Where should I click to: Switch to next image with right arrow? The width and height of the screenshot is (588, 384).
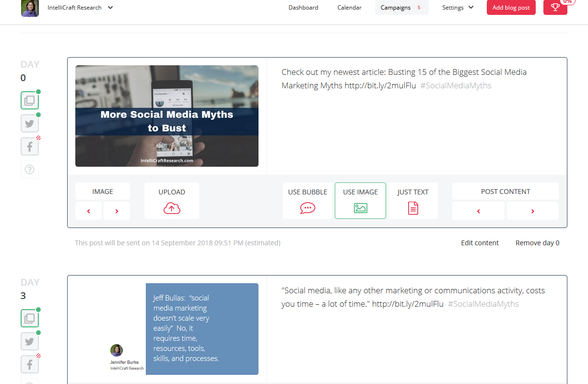click(x=117, y=211)
